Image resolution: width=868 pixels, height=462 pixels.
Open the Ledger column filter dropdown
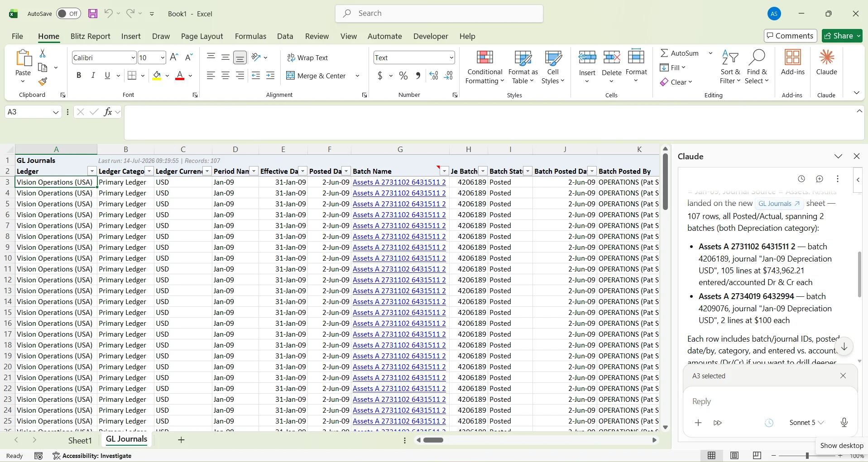pos(92,171)
